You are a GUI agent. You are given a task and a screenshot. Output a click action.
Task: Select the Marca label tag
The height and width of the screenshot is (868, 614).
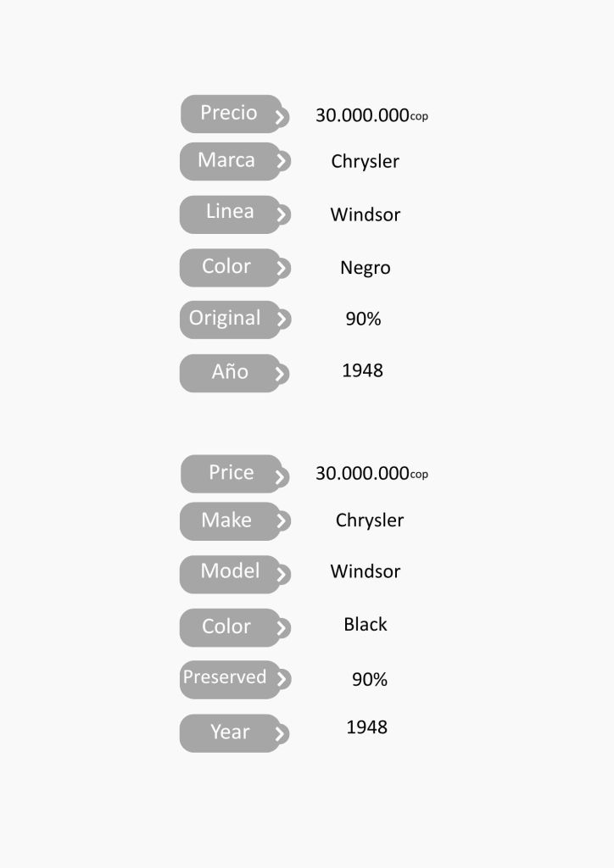(226, 161)
